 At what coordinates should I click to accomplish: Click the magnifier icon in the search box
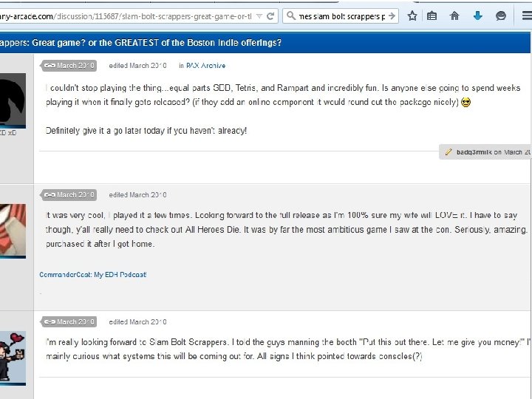click(x=291, y=16)
